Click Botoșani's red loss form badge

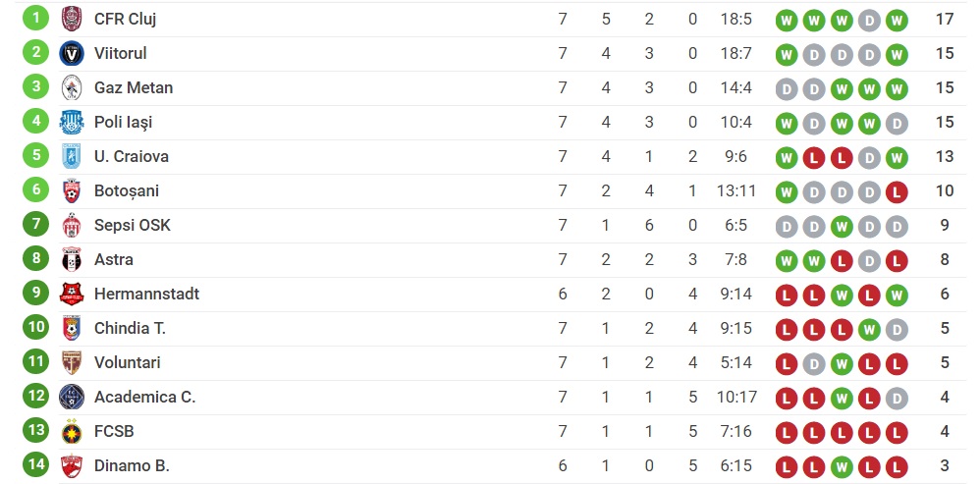click(897, 191)
